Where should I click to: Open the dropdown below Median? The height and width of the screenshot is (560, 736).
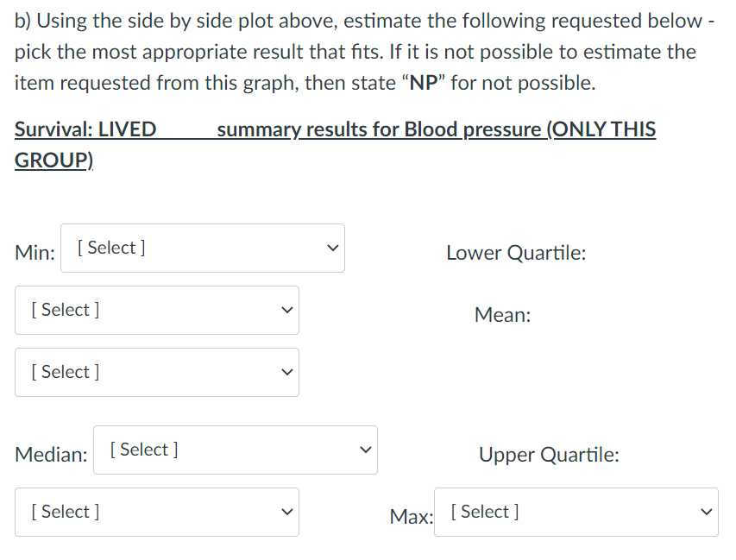tap(156, 512)
